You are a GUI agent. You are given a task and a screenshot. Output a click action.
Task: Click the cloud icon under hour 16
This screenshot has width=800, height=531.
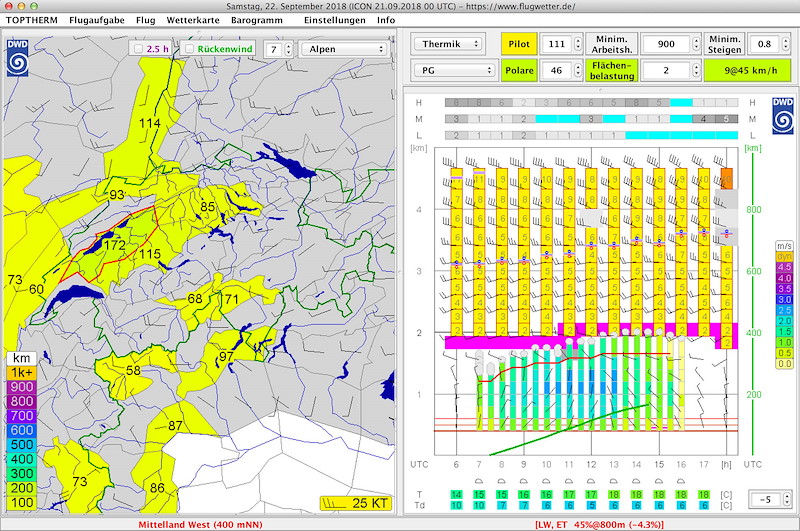point(681,481)
